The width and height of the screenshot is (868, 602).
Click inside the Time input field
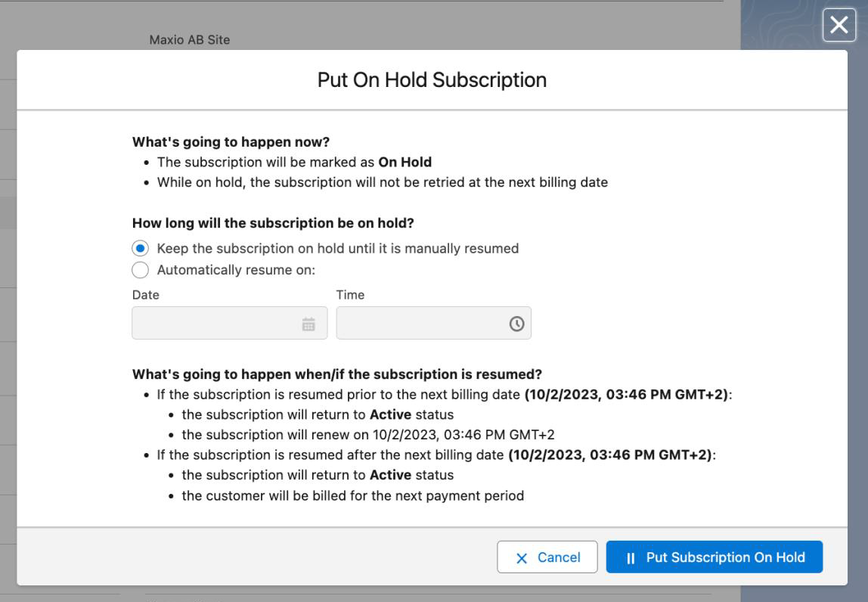tap(423, 323)
